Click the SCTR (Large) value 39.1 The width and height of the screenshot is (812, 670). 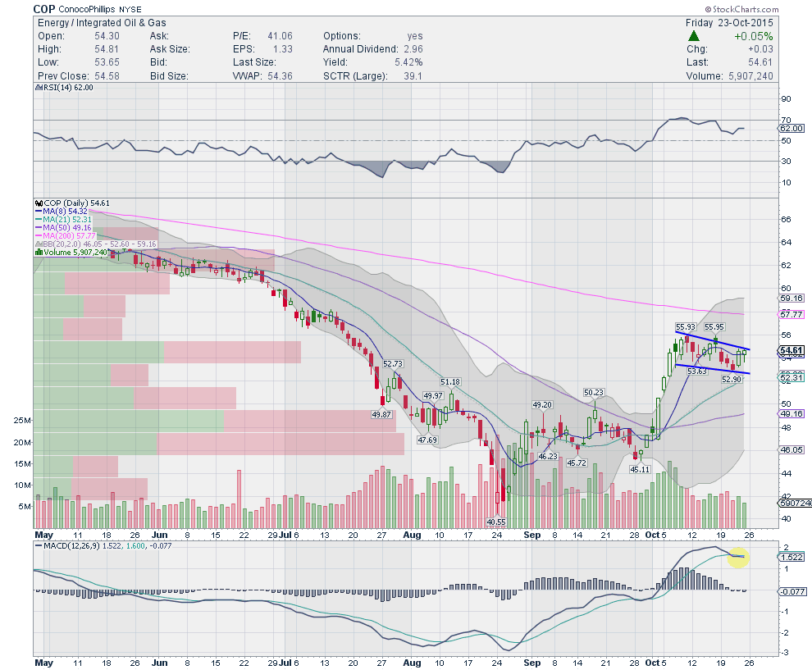pyautogui.click(x=413, y=75)
